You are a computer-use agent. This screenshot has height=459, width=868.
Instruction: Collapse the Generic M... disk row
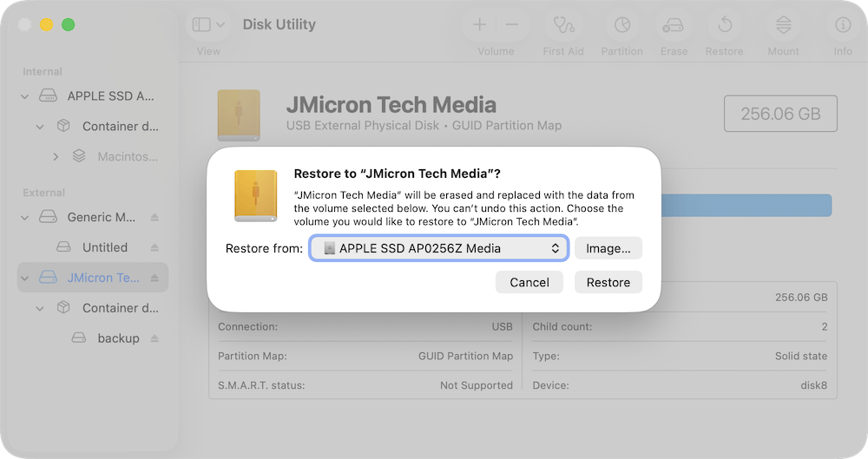[24, 218]
